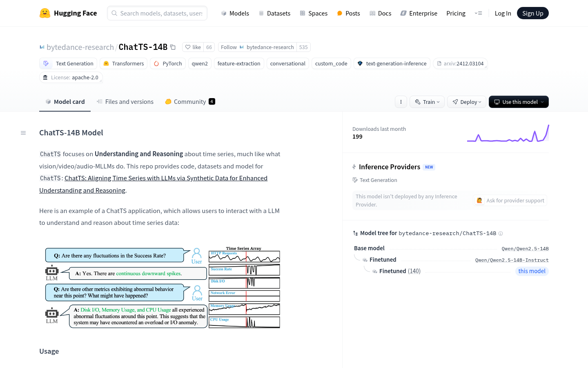This screenshot has width=588, height=368.
Task: Copy model name with clipboard icon
Action: tap(173, 47)
